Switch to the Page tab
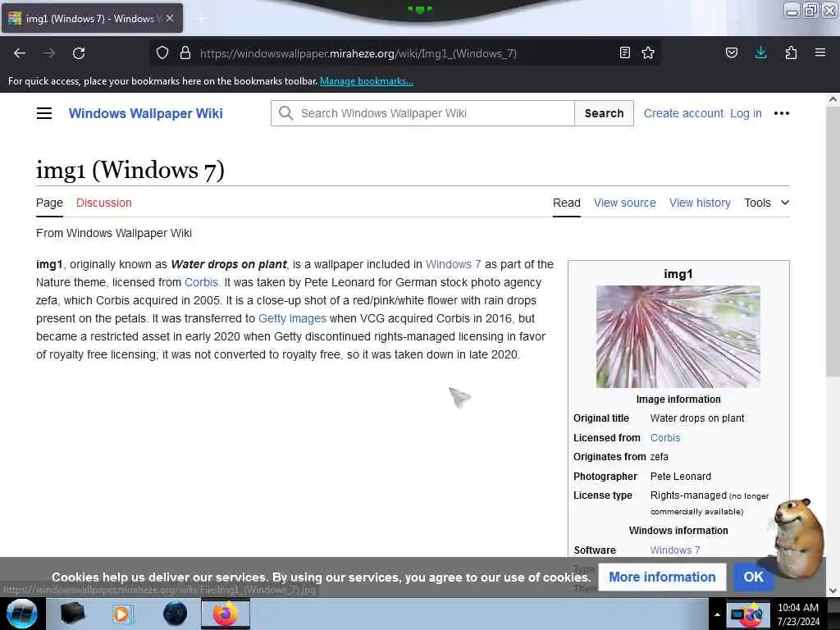Image resolution: width=840 pixels, height=630 pixels. pyautogui.click(x=49, y=203)
